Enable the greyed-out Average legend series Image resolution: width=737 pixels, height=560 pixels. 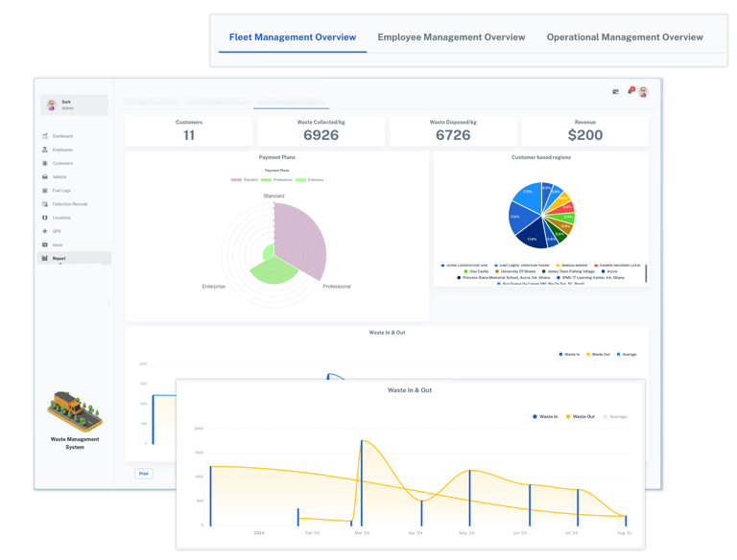[615, 417]
